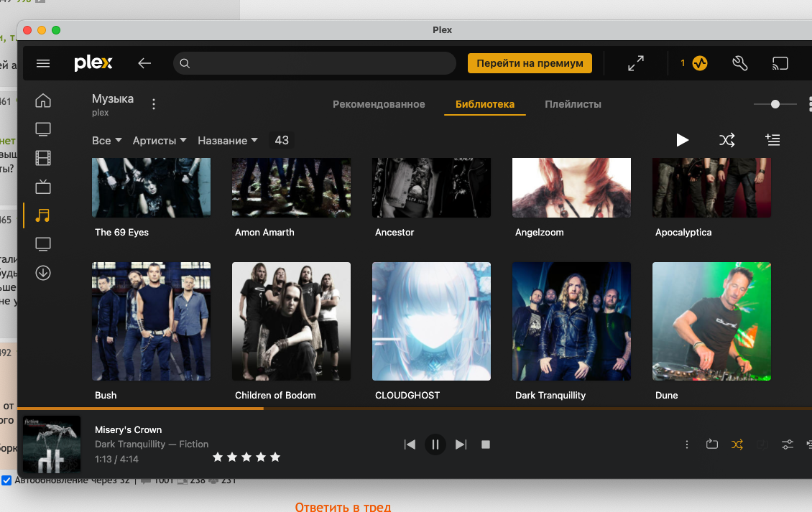812x512 pixels.
Task: Open the player's more options dots
Action: point(687,444)
